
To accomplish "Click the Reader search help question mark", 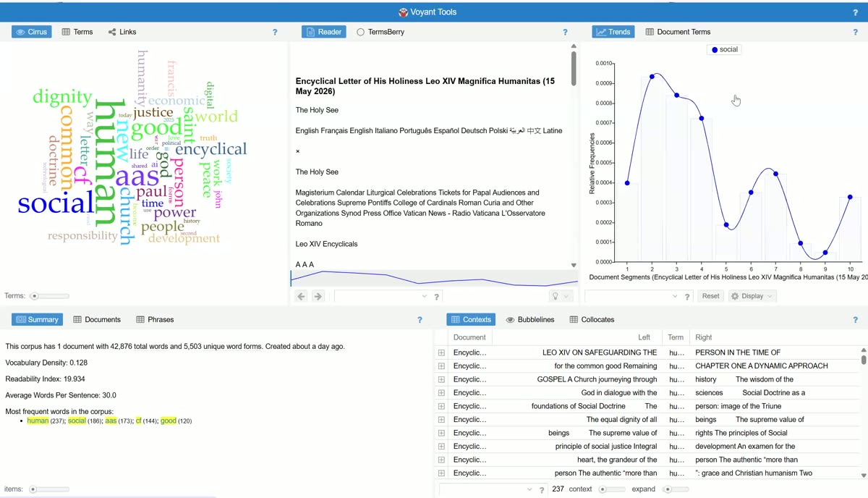I will (x=436, y=297).
